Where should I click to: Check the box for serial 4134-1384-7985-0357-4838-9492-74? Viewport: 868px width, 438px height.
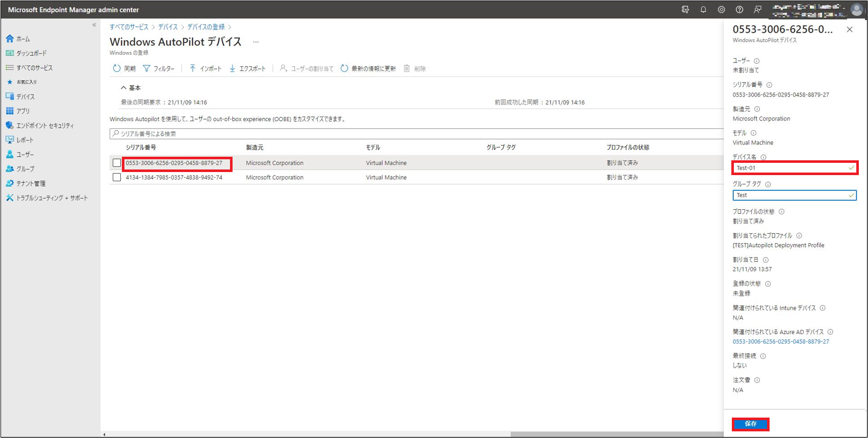pos(117,177)
